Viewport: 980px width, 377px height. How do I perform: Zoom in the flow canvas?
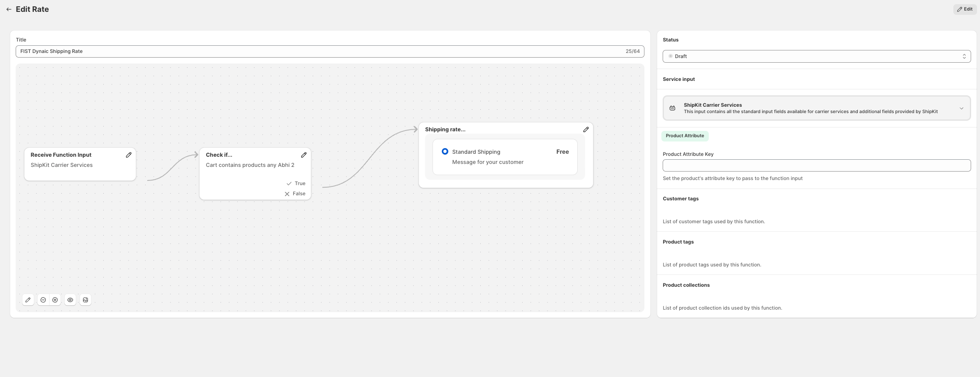tap(55, 300)
